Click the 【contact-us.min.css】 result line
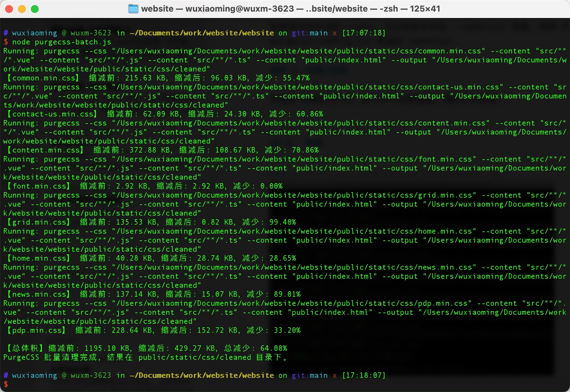 tap(165, 114)
